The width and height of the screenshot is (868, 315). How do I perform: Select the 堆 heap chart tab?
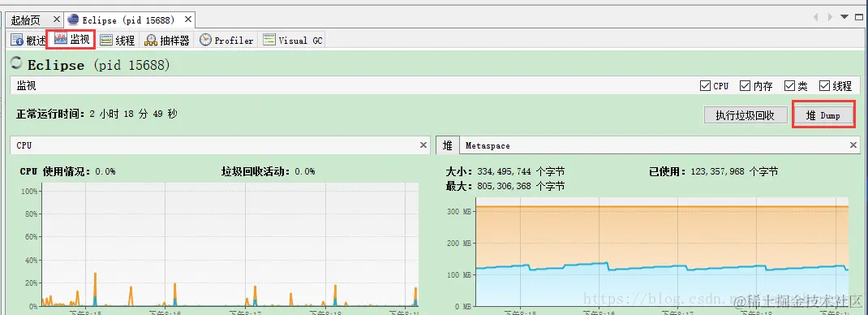click(x=447, y=145)
